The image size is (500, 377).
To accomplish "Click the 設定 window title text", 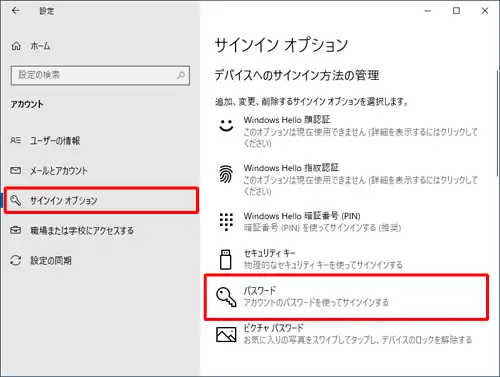I will coord(47,11).
